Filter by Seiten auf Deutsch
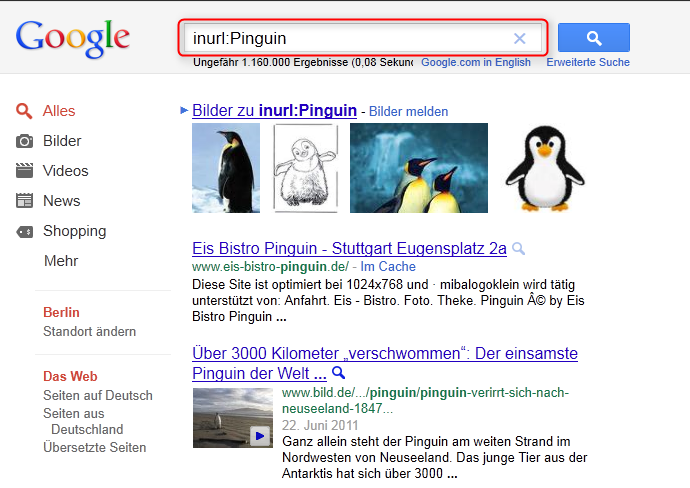The width and height of the screenshot is (690, 488). coord(98,396)
